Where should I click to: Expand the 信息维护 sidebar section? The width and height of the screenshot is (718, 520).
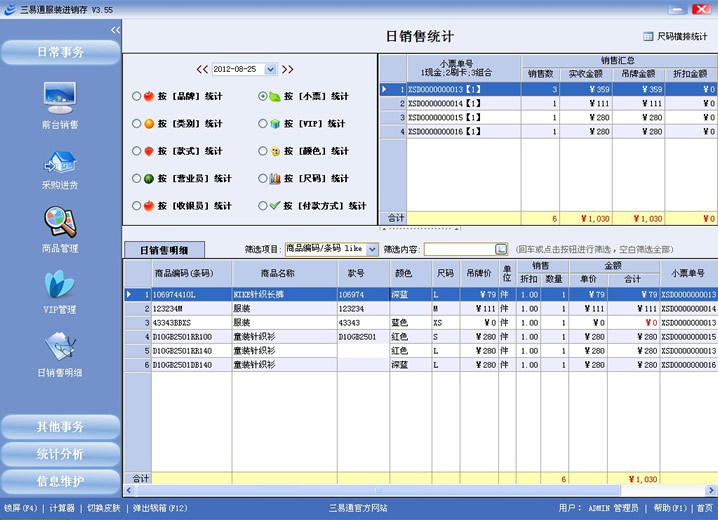pyautogui.click(x=60, y=482)
